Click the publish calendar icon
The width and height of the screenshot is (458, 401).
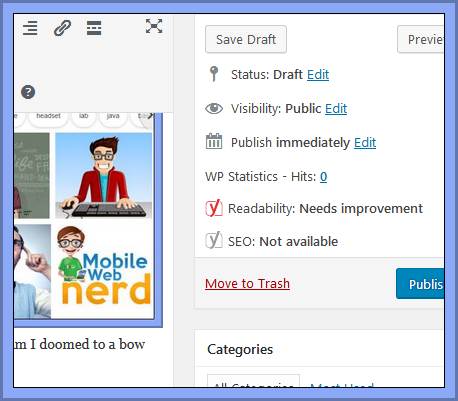click(x=214, y=141)
